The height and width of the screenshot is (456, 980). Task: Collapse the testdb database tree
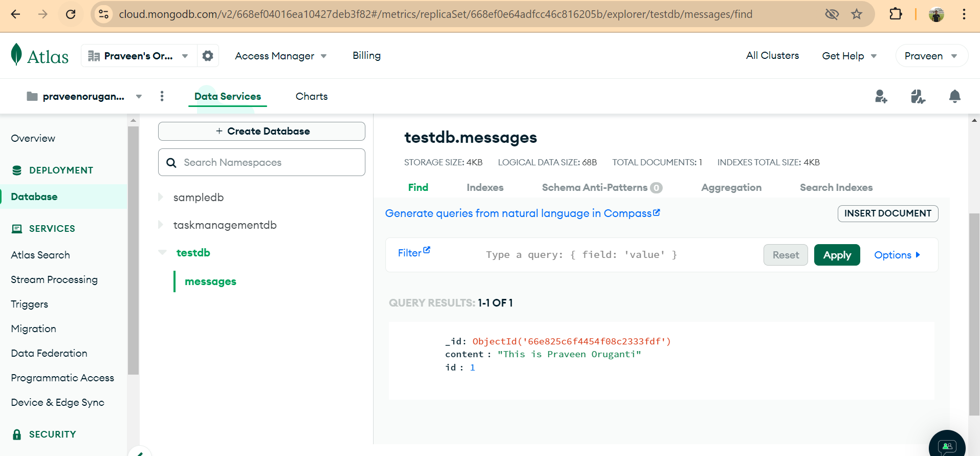pos(162,252)
